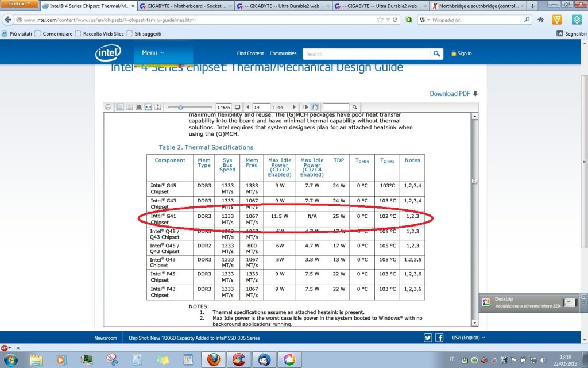
Task: Open Picasa from the taskbar
Action: tap(289, 360)
